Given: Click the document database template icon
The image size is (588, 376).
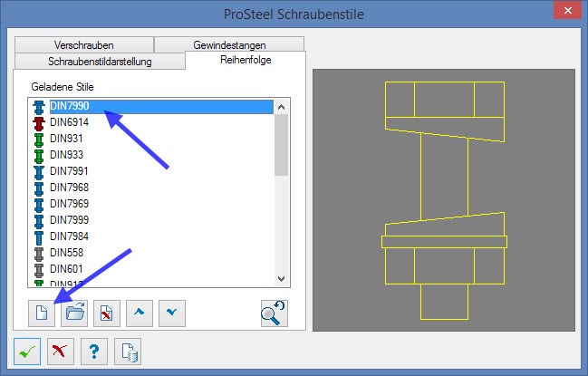Looking at the screenshot, I should coord(128,352).
